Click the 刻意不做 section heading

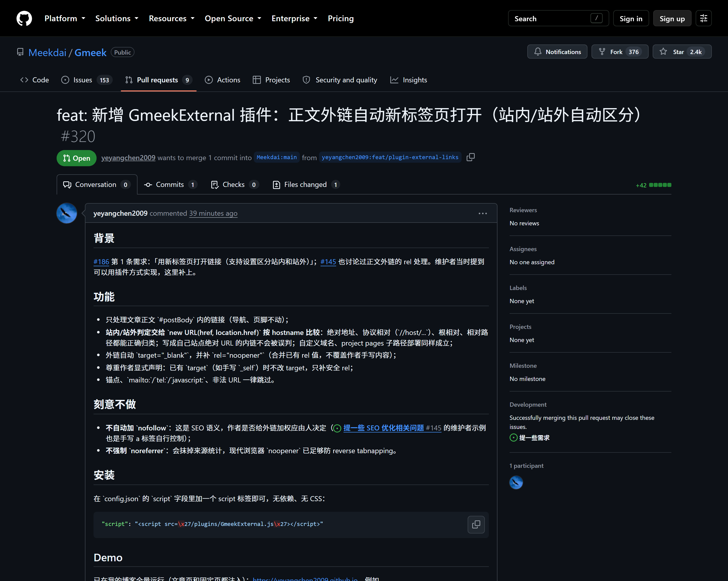coord(115,404)
